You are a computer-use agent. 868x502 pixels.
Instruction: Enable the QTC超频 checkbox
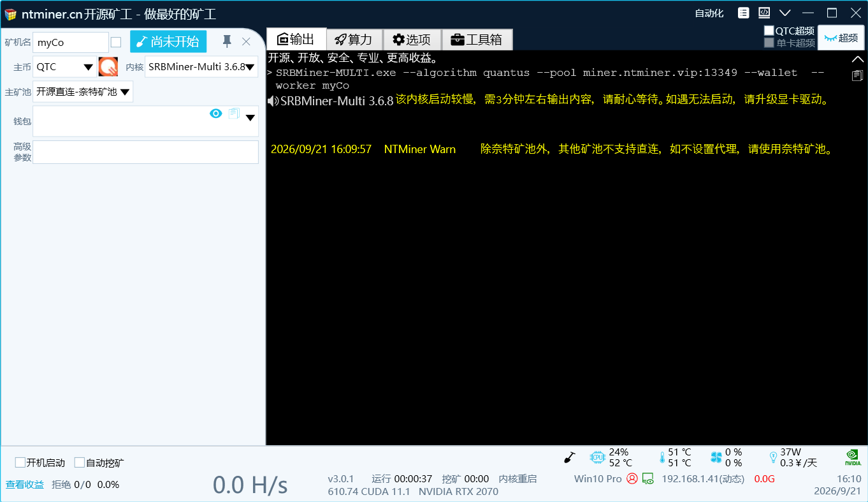[x=769, y=31]
